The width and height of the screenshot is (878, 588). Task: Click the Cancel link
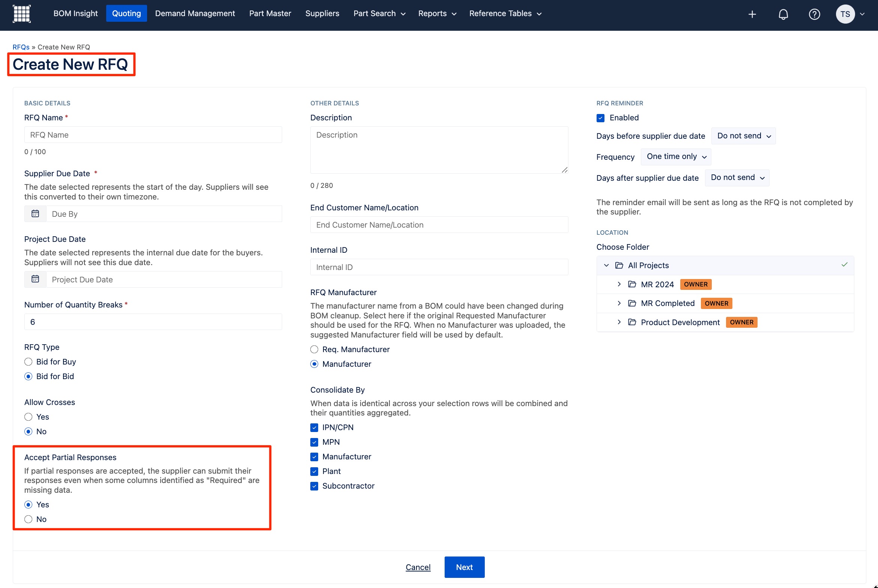(418, 567)
